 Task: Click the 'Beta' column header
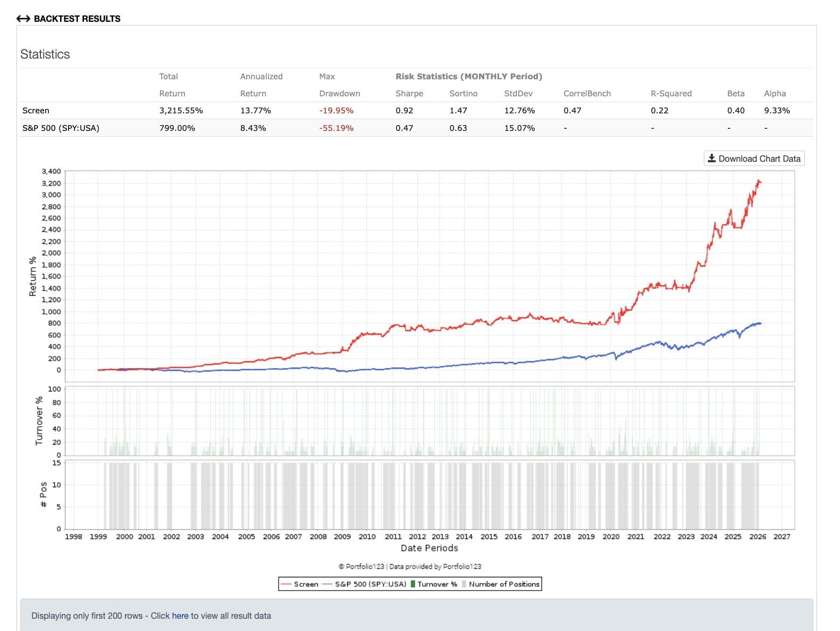click(736, 94)
